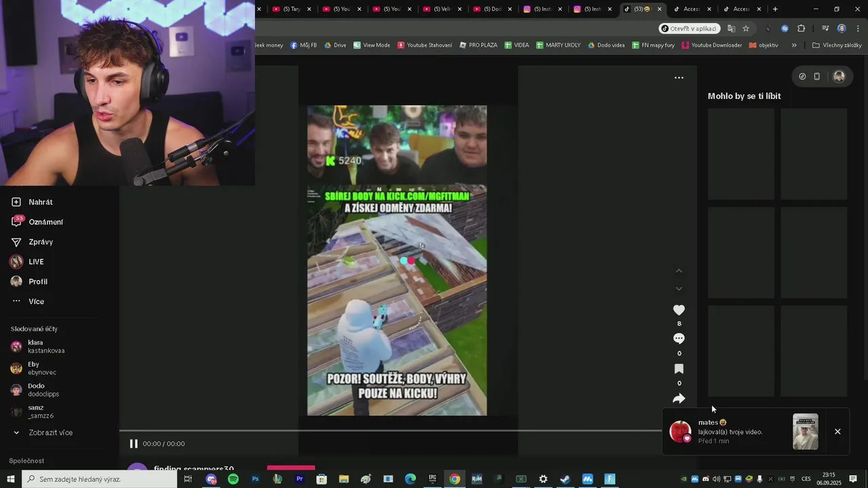Open Všechny záložky bookmarks folder
Image resolution: width=868 pixels, height=488 pixels.
tap(837, 45)
